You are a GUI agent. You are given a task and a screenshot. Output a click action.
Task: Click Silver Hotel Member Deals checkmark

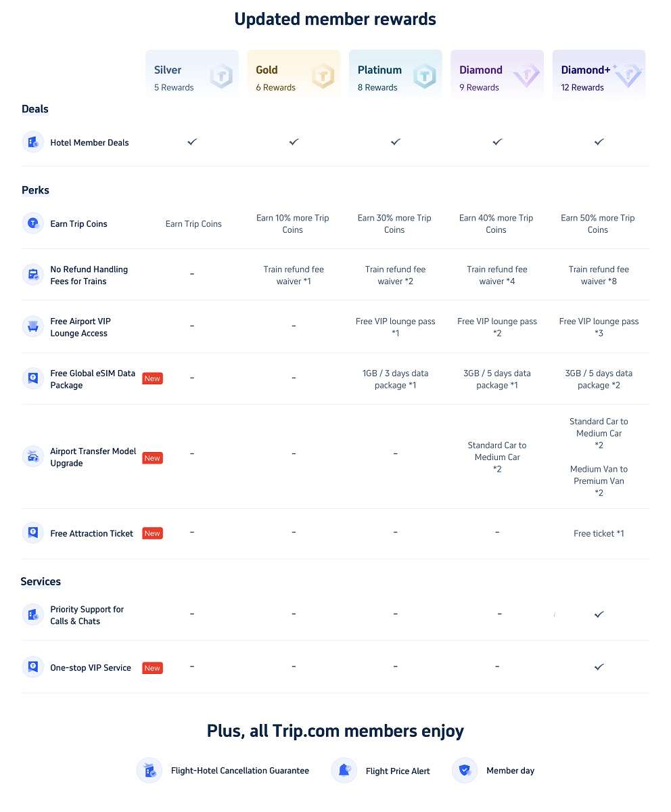point(192,142)
